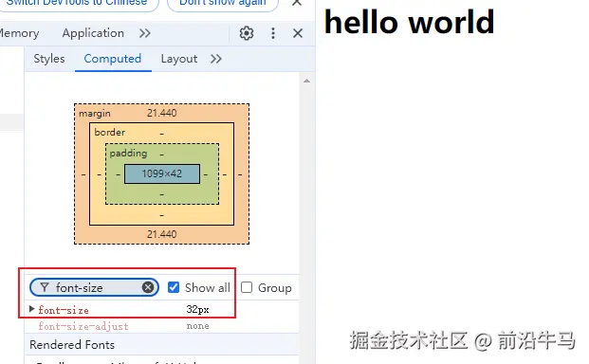
Task: Click the bottom margin value 21.440
Action: [161, 234]
